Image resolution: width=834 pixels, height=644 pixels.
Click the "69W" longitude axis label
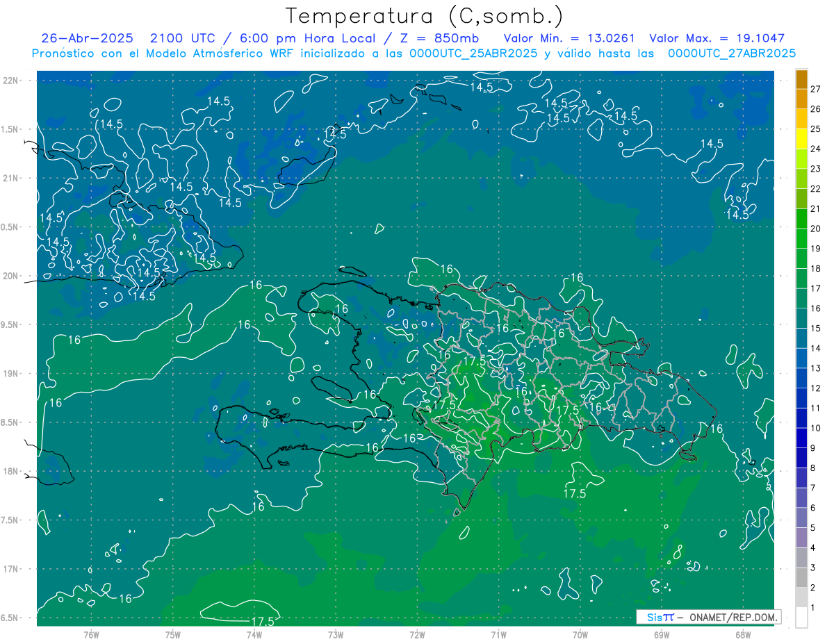pyautogui.click(x=662, y=634)
